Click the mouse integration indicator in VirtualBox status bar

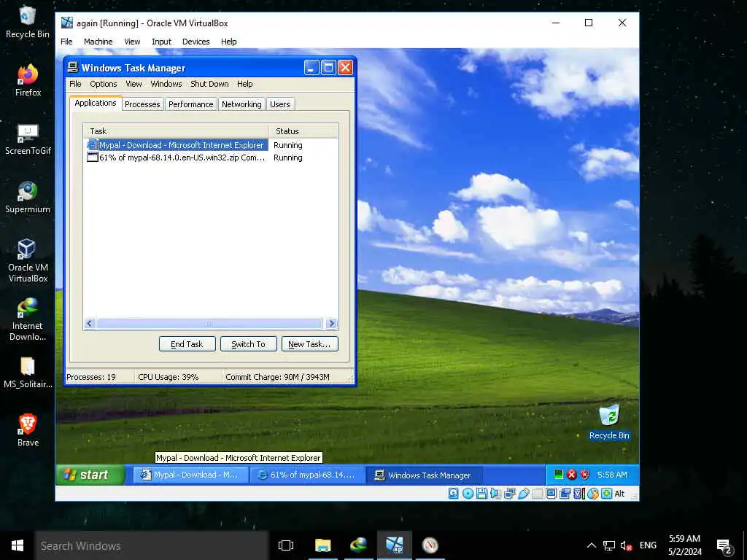point(592,494)
